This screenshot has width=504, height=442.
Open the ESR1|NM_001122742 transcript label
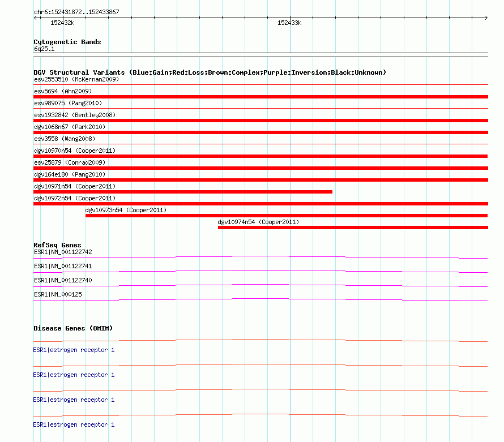point(63,252)
